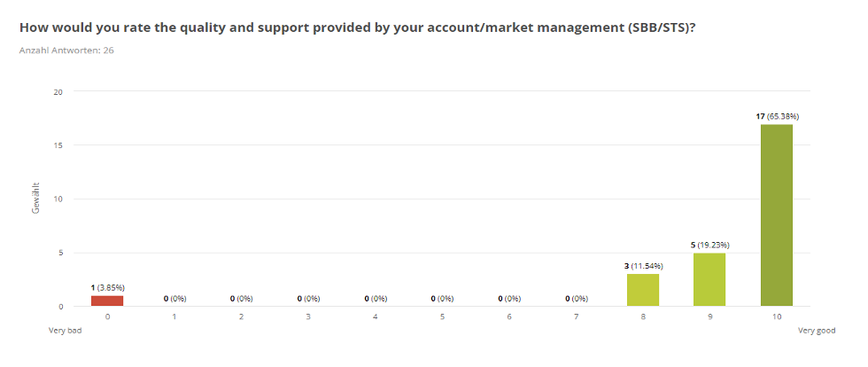Viewport: 868px width, 367px height.
Task: Click the Anzahl Antworten: 26 text
Action: 66,51
